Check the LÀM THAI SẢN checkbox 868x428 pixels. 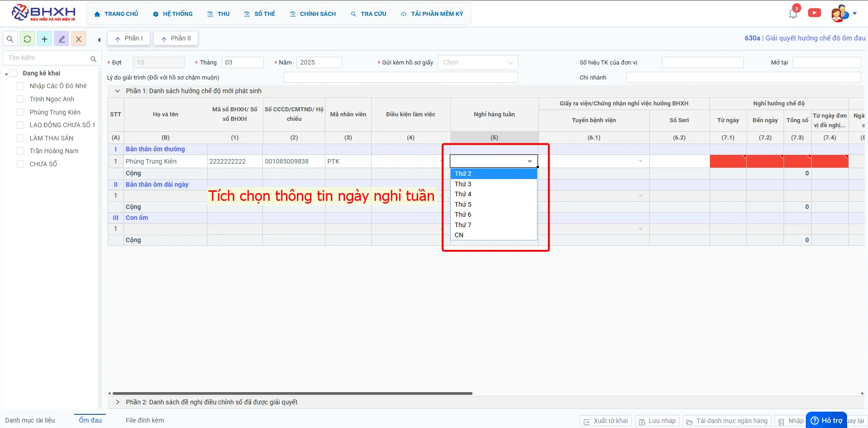click(x=20, y=138)
